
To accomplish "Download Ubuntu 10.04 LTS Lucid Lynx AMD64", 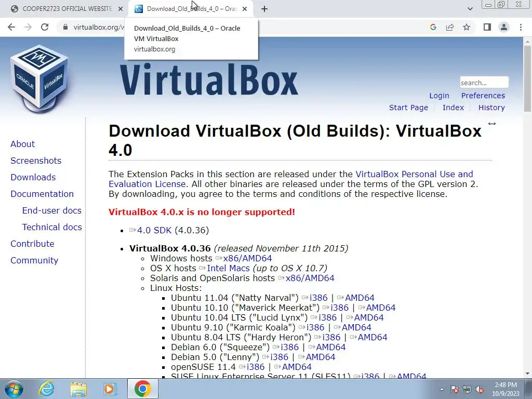I will pyautogui.click(x=369, y=317).
